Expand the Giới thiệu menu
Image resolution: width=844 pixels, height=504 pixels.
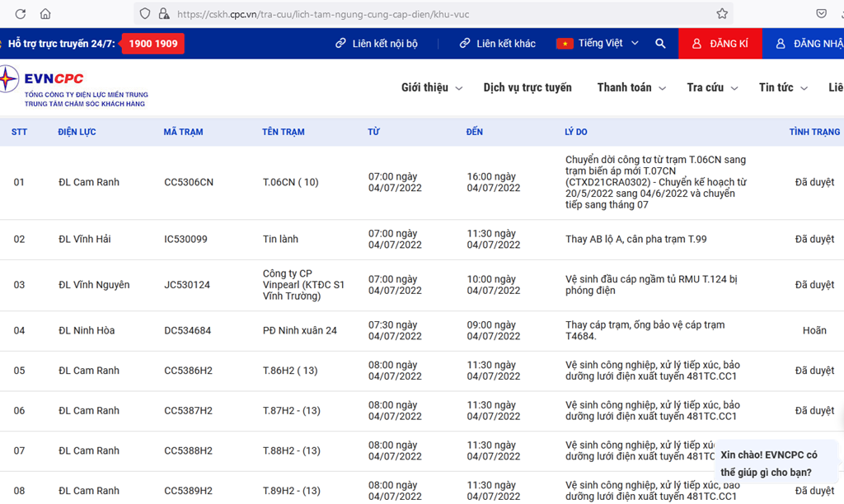pyautogui.click(x=431, y=88)
